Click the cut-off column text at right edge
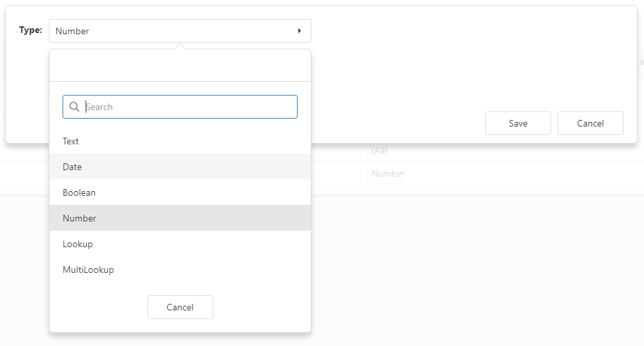The height and width of the screenshot is (346, 644). pos(640,62)
